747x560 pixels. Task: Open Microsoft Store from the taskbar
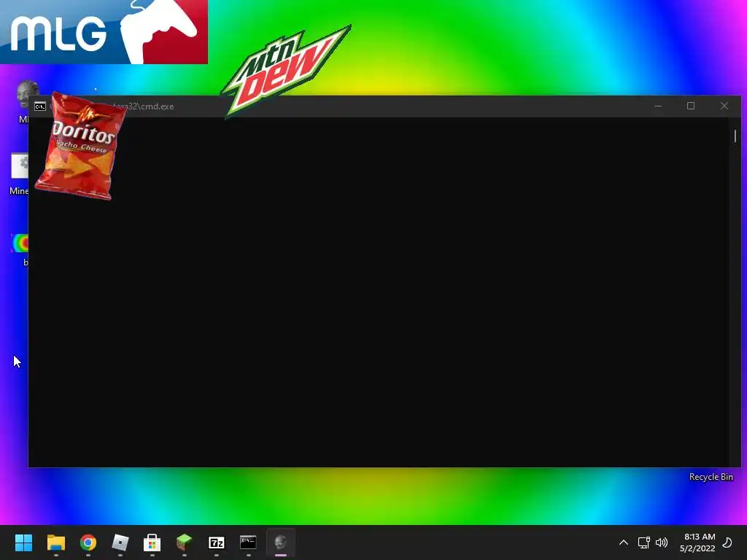coord(152,542)
